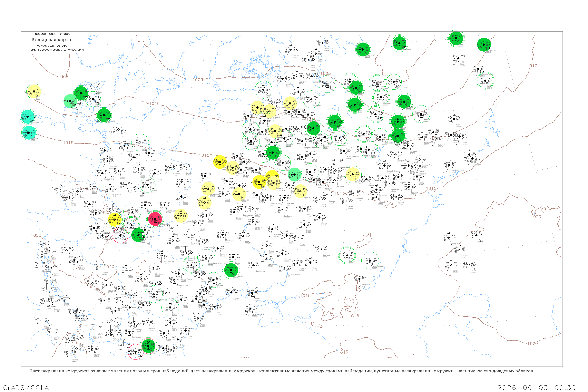Screen dimensions: 588x392
Task: Click the cyan Leeuwarden station marker
Action: (28, 117)
